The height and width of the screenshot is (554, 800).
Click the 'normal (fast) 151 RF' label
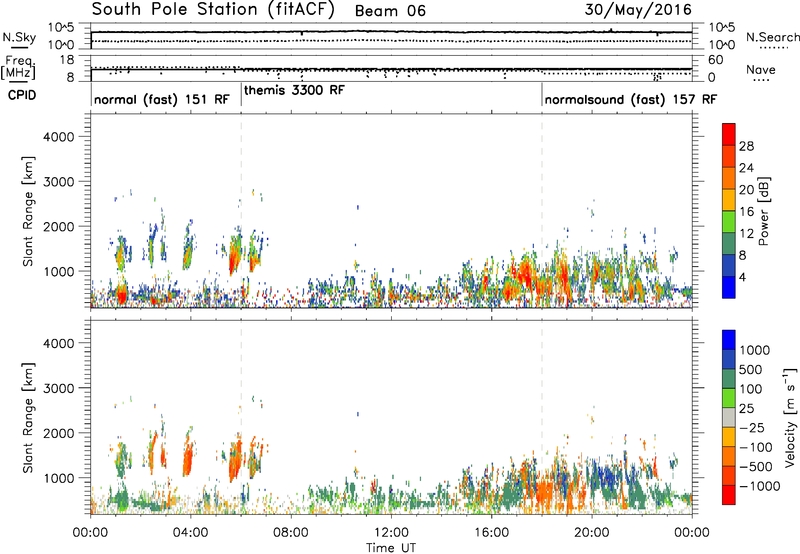tap(162, 99)
